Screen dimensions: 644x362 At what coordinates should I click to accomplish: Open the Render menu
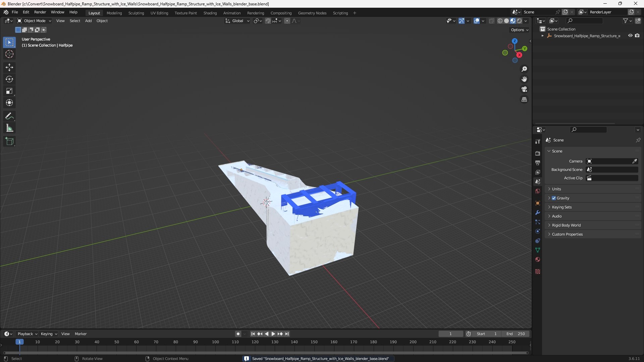tap(40, 12)
